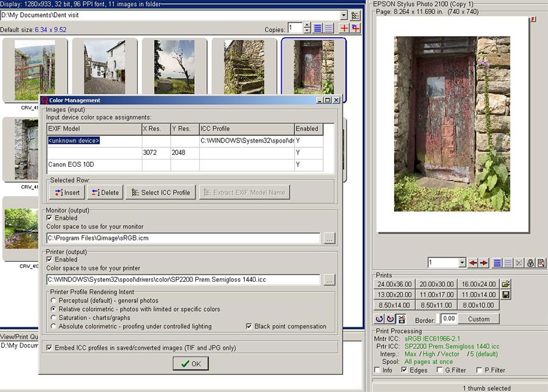This screenshot has width=548, height=392.
Task: Click the page lock padlock icon
Action: [x=530, y=263]
